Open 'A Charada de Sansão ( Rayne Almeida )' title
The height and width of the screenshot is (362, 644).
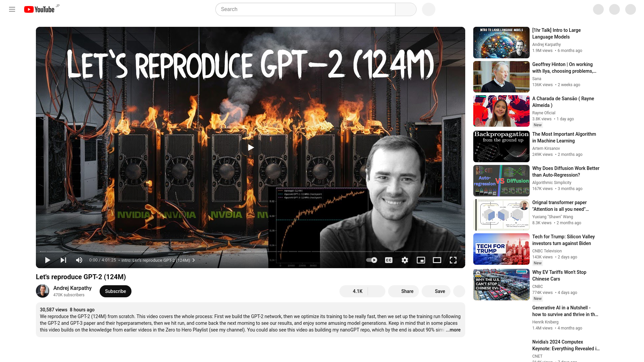pyautogui.click(x=563, y=102)
